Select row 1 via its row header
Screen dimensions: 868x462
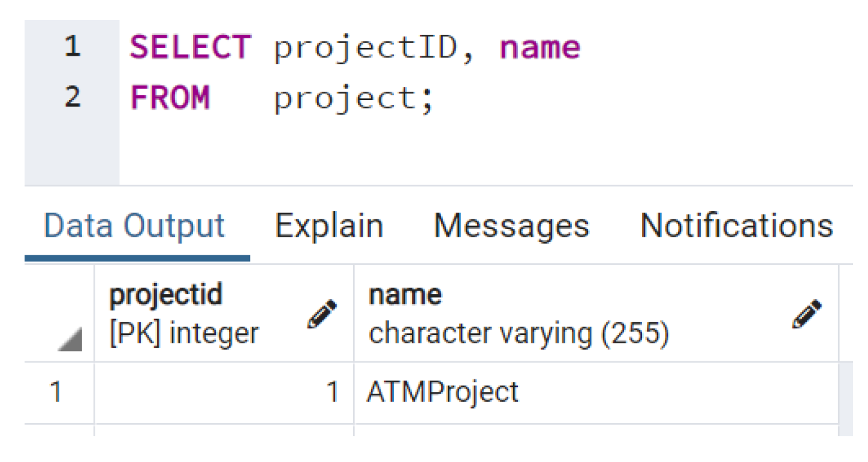(57, 392)
